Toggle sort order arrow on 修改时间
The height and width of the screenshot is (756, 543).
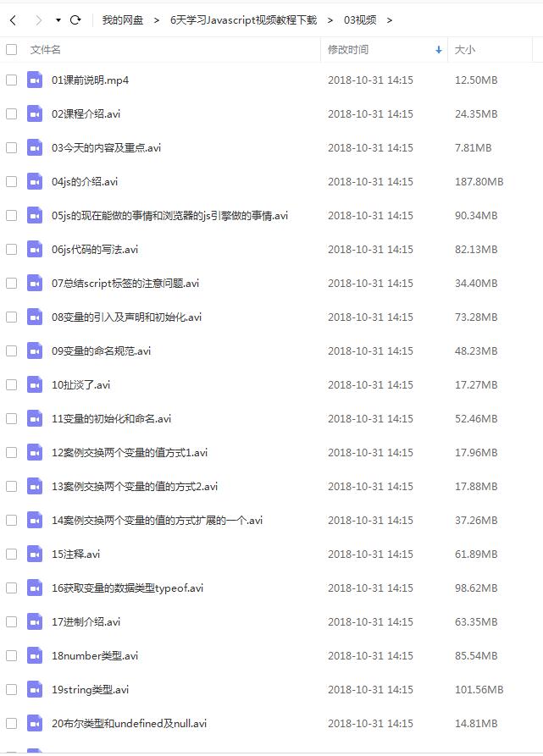438,50
